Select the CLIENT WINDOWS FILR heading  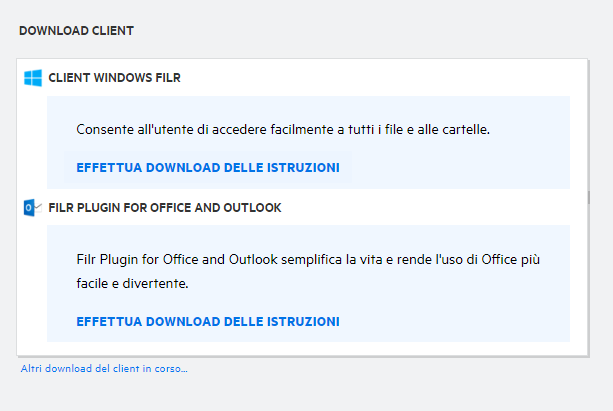pos(114,77)
